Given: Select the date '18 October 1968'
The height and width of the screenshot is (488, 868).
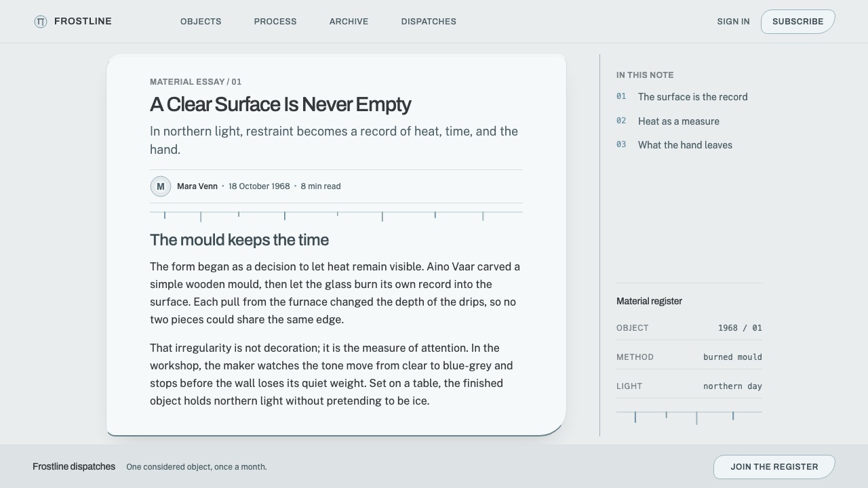Looking at the screenshot, I should (x=259, y=186).
